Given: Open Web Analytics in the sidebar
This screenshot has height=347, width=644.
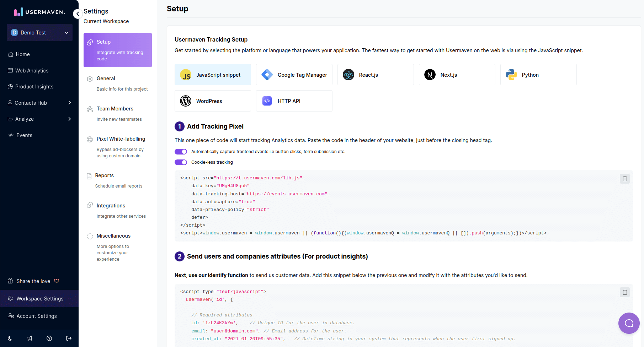Looking at the screenshot, I should tap(32, 71).
